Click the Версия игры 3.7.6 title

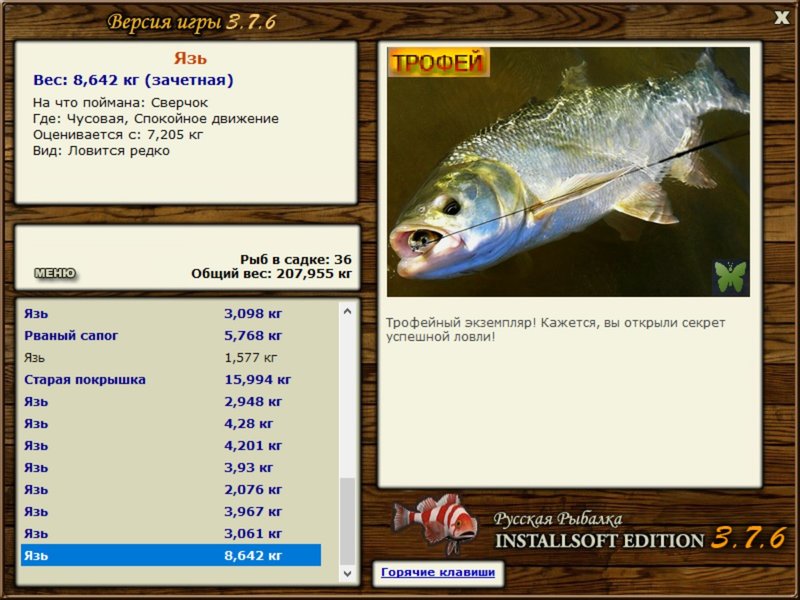(192, 22)
